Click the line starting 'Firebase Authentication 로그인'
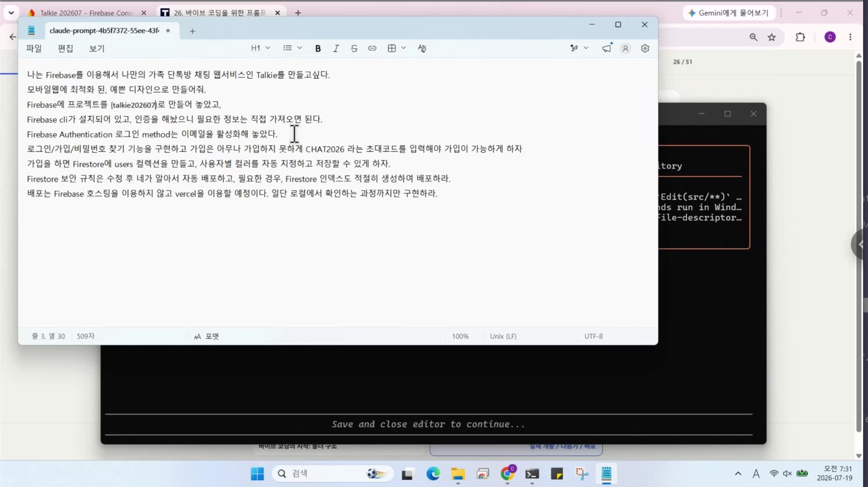 pyautogui.click(x=152, y=134)
